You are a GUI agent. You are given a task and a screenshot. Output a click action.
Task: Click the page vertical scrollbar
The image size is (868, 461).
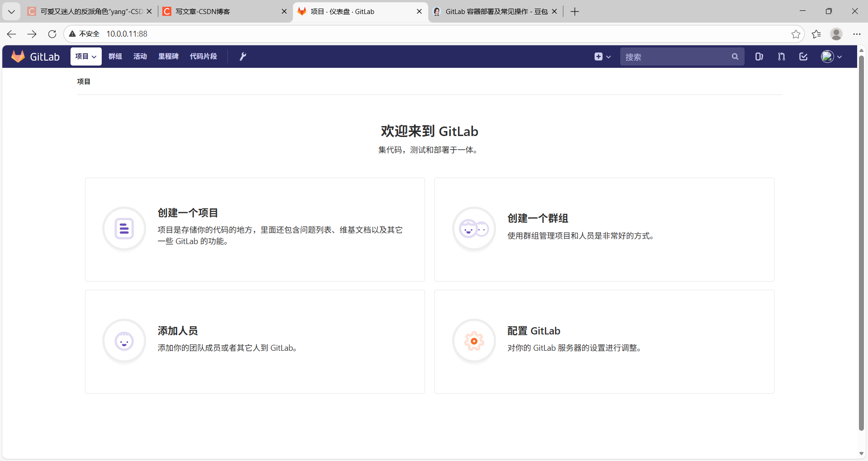point(861,243)
